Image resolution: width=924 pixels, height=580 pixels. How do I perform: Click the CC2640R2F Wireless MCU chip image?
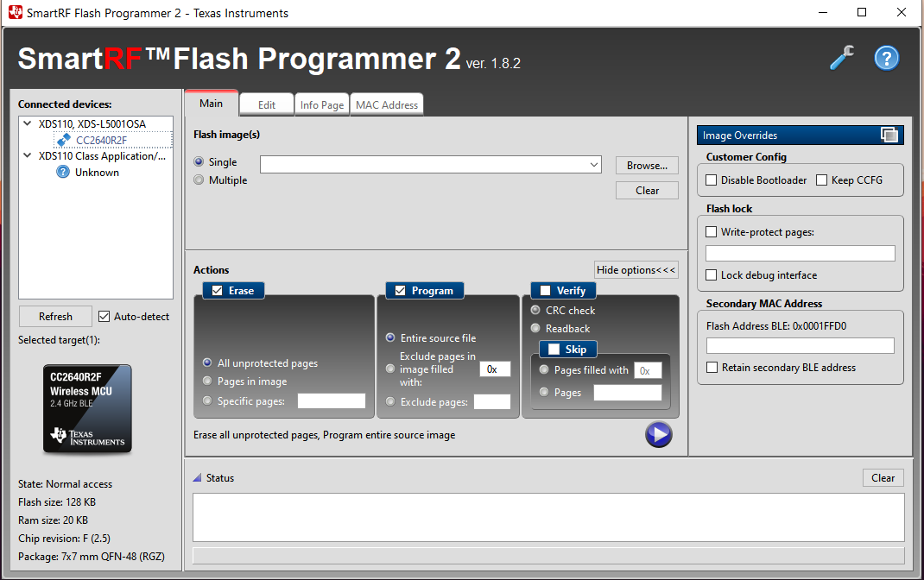click(87, 408)
